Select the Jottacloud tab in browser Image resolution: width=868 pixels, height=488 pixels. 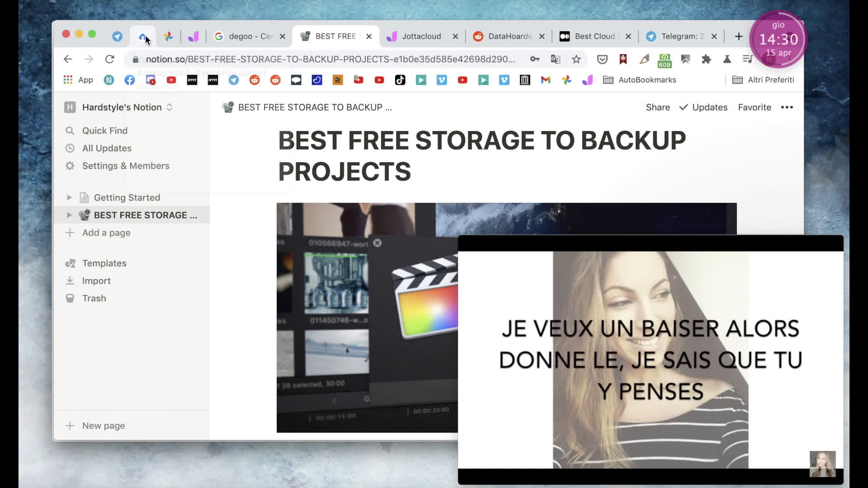(421, 36)
